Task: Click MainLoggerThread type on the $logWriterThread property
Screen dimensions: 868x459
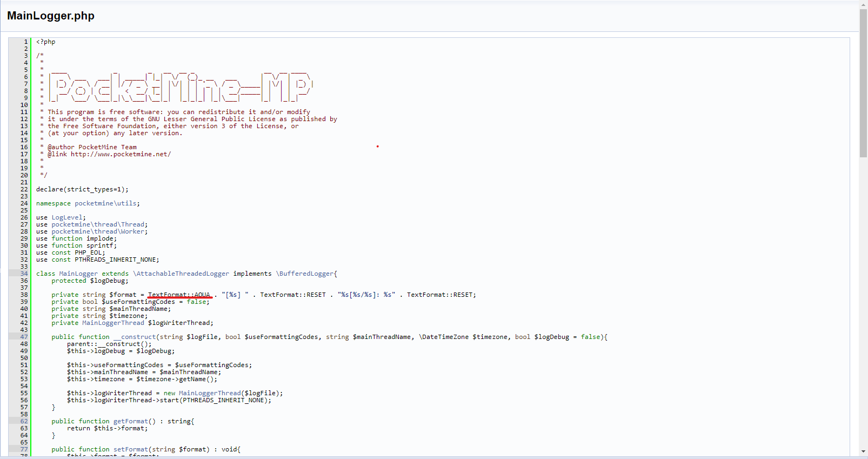Action: click(113, 323)
